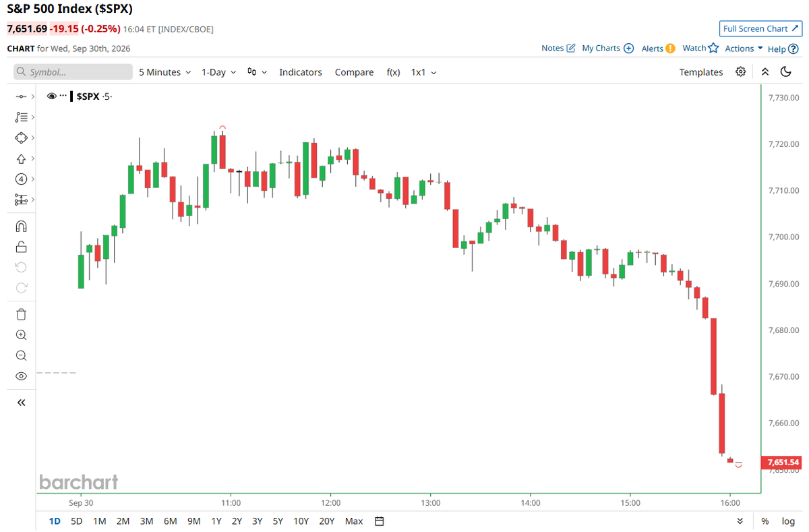Open the Help link
The image size is (809, 532).
[x=782, y=49]
